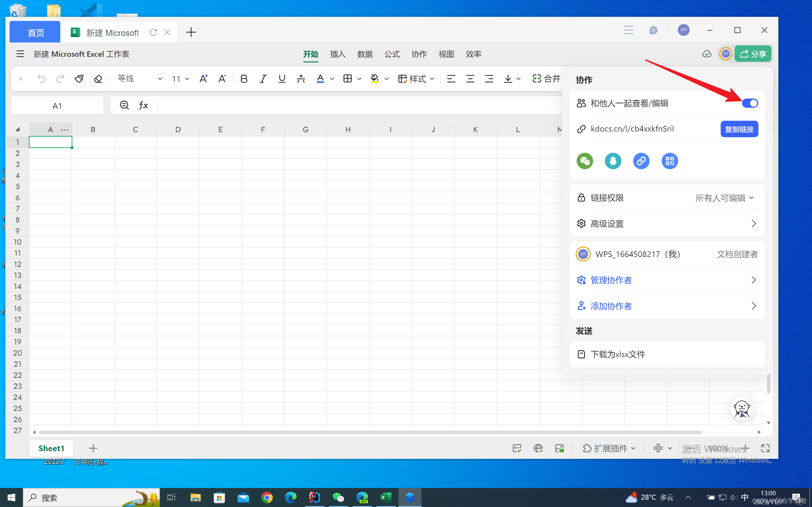Switch to the 插入 ribbon tab

click(x=337, y=54)
